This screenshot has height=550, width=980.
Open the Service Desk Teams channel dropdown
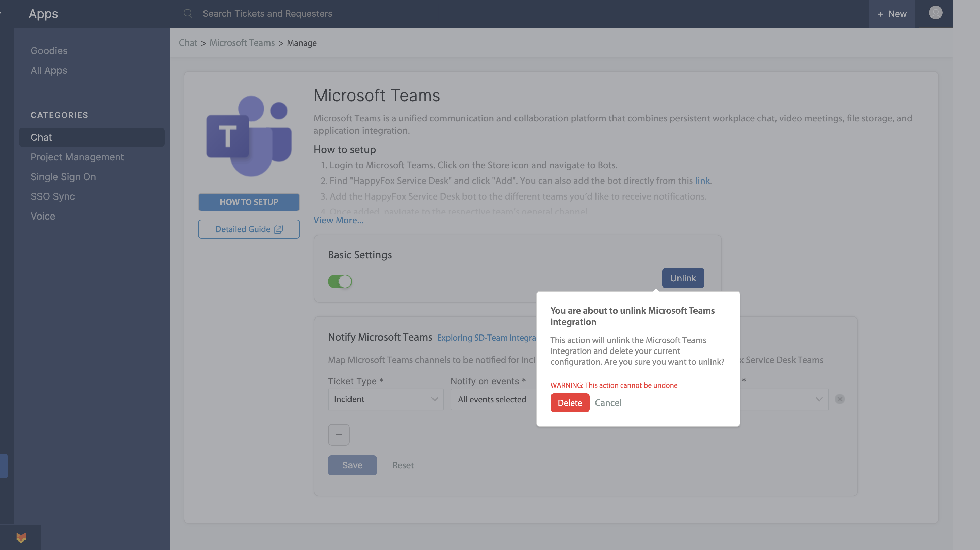coord(784,399)
